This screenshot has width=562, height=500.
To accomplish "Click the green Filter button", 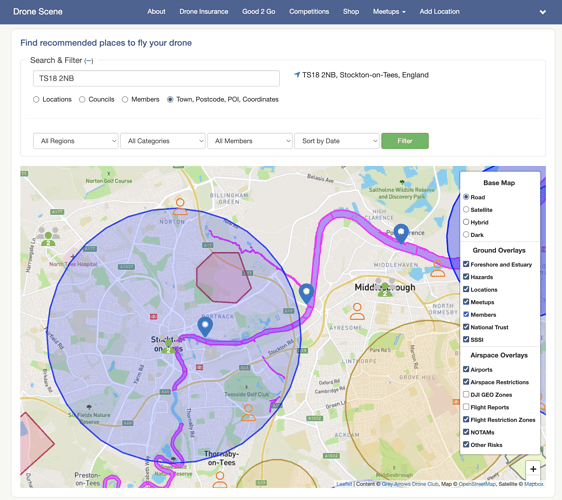I will pyautogui.click(x=405, y=141).
